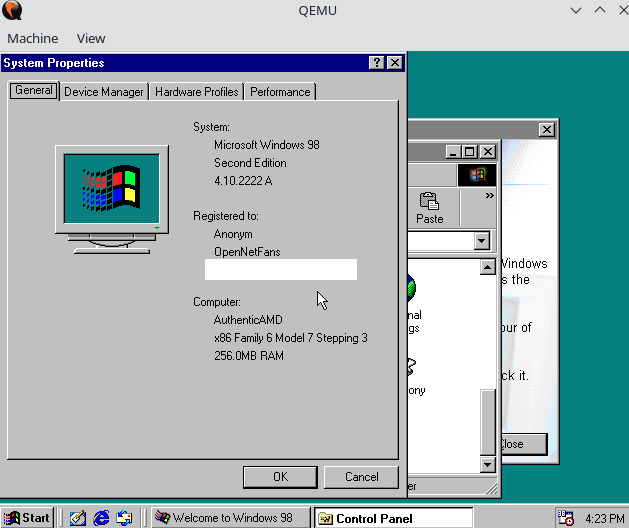
Task: Click the Control Panel vertical scrollbar thumb
Action: click(487, 422)
